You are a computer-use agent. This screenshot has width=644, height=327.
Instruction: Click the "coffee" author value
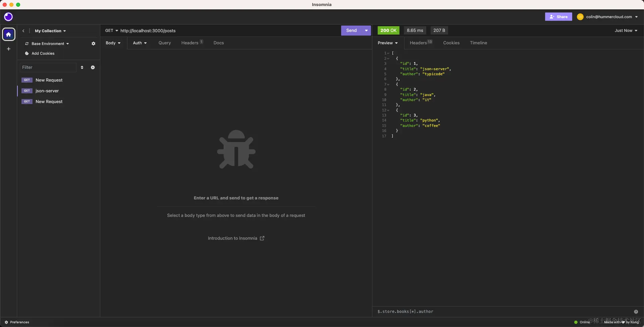click(431, 126)
